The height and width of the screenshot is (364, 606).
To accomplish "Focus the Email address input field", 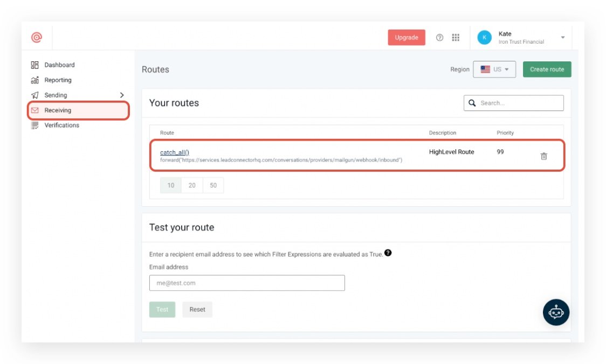I will click(x=247, y=283).
